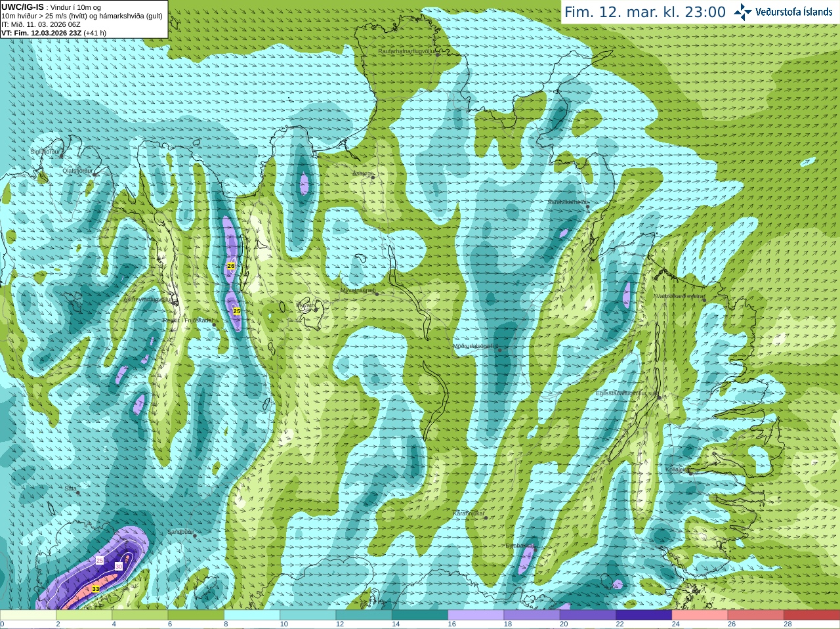840x629 pixels.
Task: Select the 8–10 m/s legend color
Action: (x=252, y=615)
